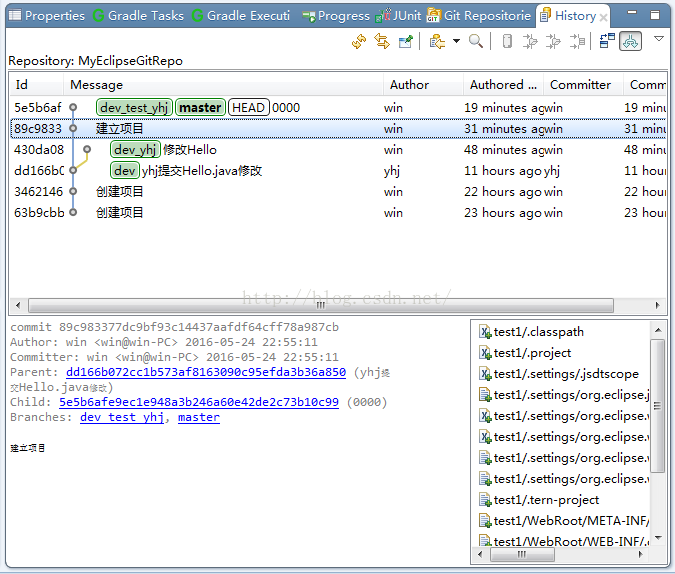
Task: Select test1/.tern-project file entry
Action: click(539, 500)
